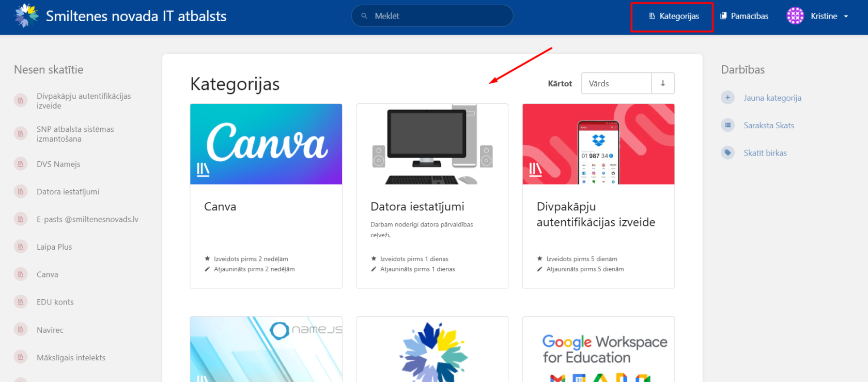This screenshot has width=868, height=382.
Task: Click the plus icon for Jauna kategorija
Action: (727, 98)
